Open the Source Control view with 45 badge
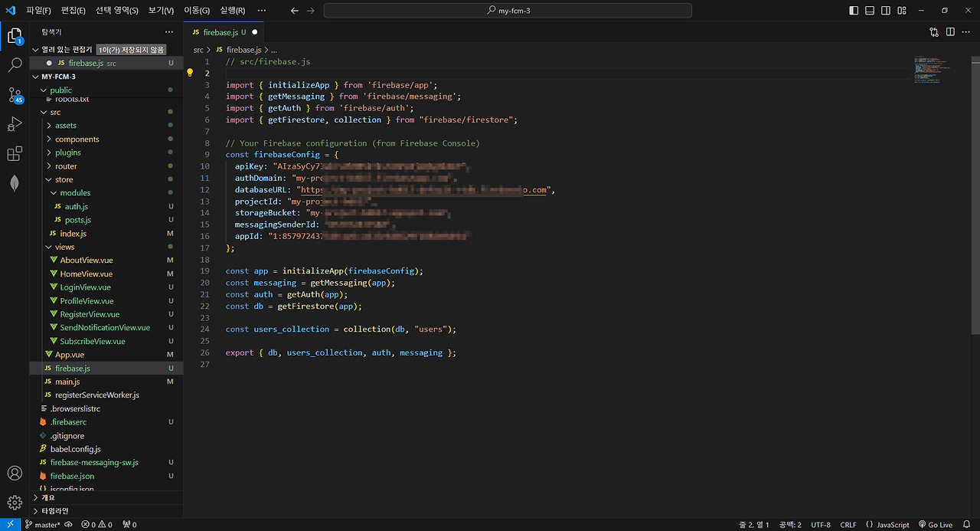980x531 pixels. (x=15, y=95)
